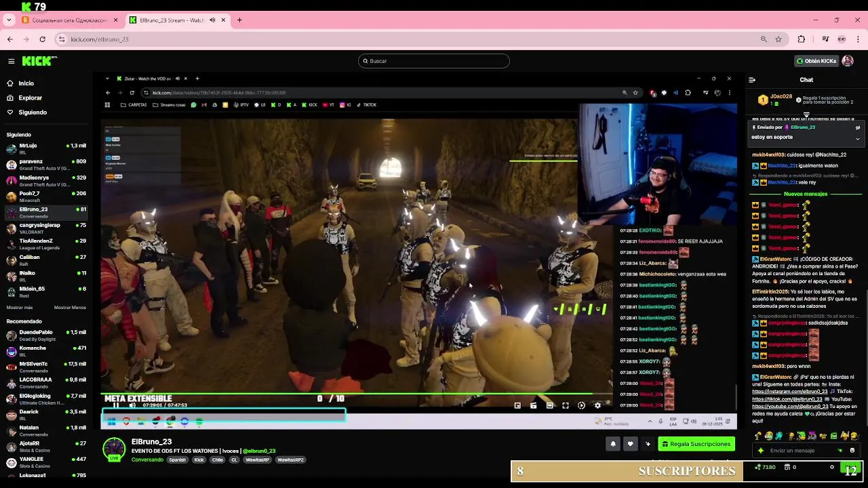
Task: Reload the page
Action: coord(42,39)
